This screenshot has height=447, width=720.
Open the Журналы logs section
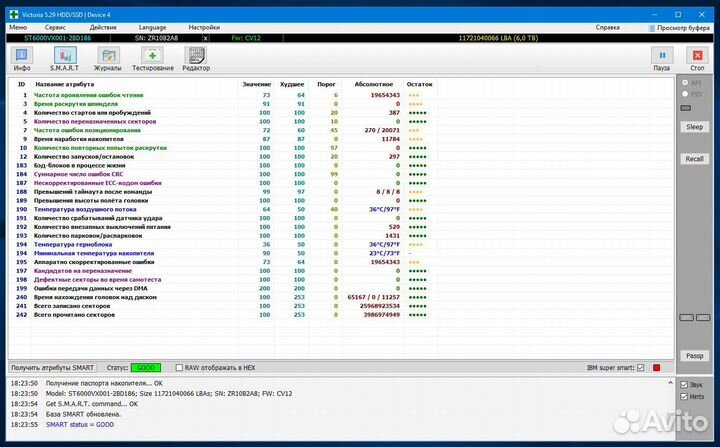pyautogui.click(x=108, y=56)
